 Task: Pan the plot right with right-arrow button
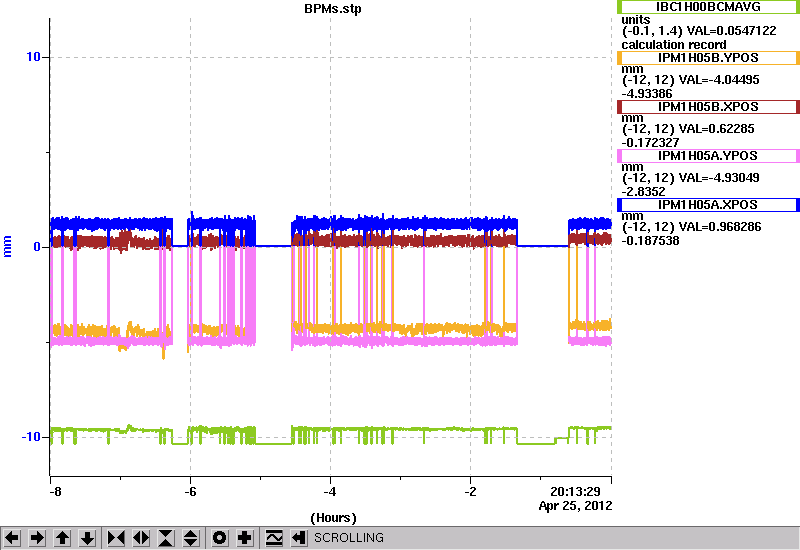pos(37,538)
